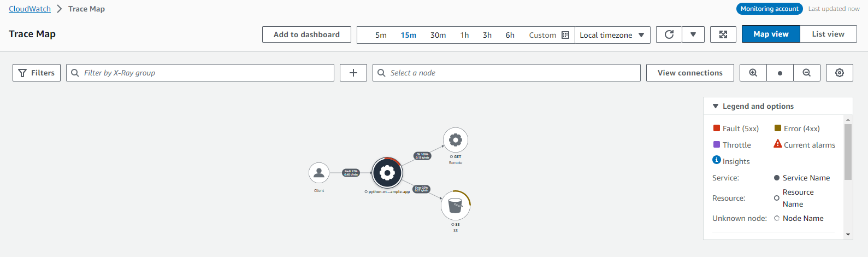Open the Local timezone dropdown
Viewport: 868px width, 257px height.
click(612, 35)
